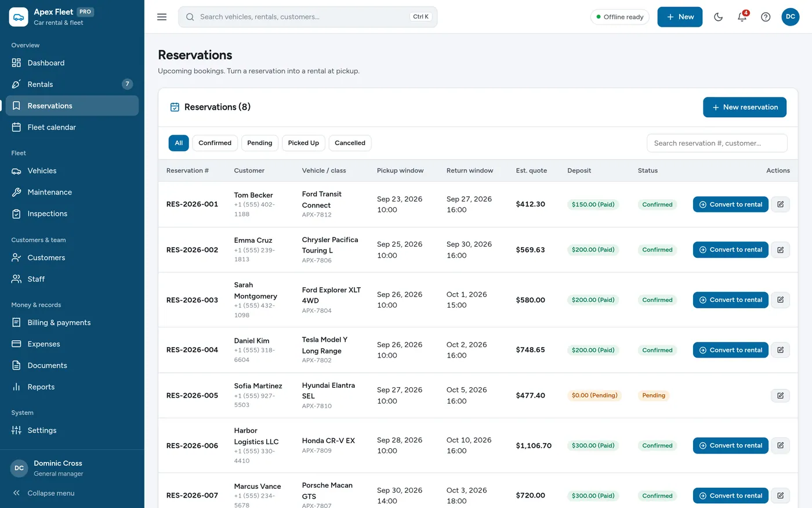This screenshot has width=812, height=508.
Task: Show only Pending reservations
Action: pos(259,143)
